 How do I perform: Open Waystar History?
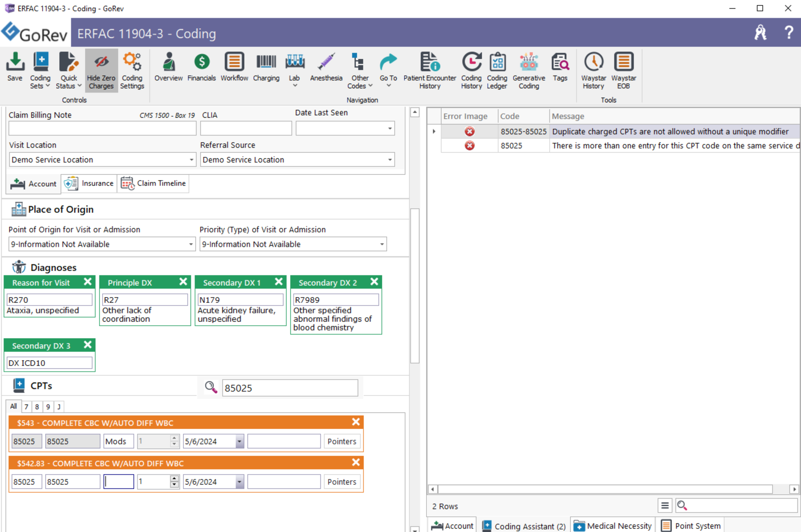593,71
